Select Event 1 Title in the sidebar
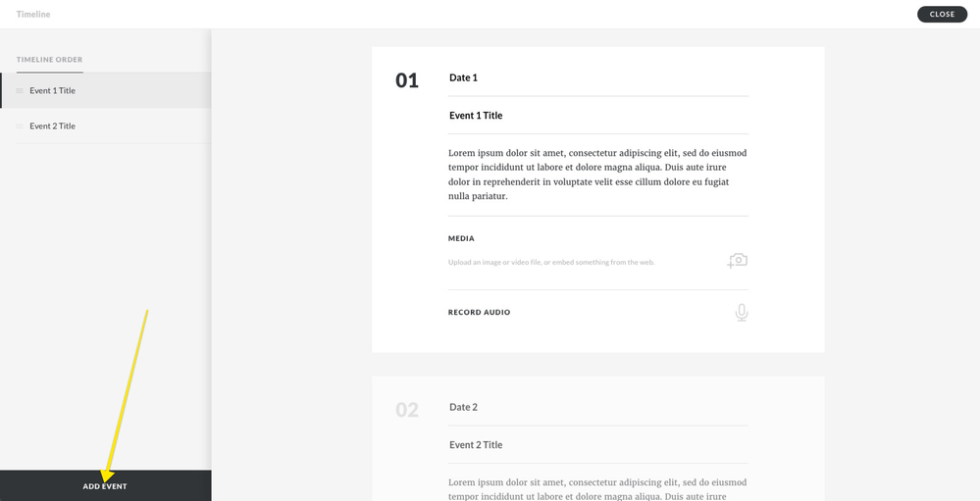 coord(53,91)
